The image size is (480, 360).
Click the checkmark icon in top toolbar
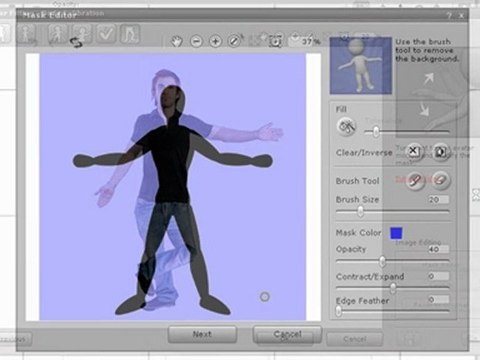coord(106,34)
